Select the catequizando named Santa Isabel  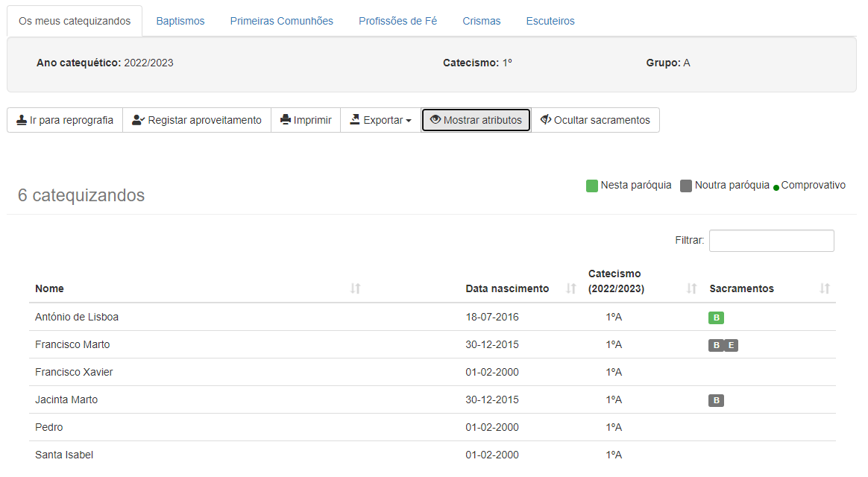(x=63, y=454)
